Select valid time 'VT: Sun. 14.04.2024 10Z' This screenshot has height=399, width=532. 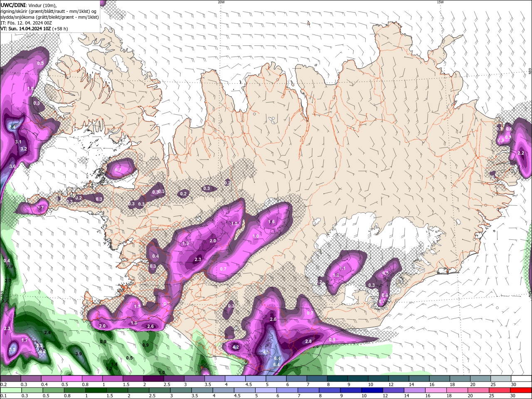[26, 29]
